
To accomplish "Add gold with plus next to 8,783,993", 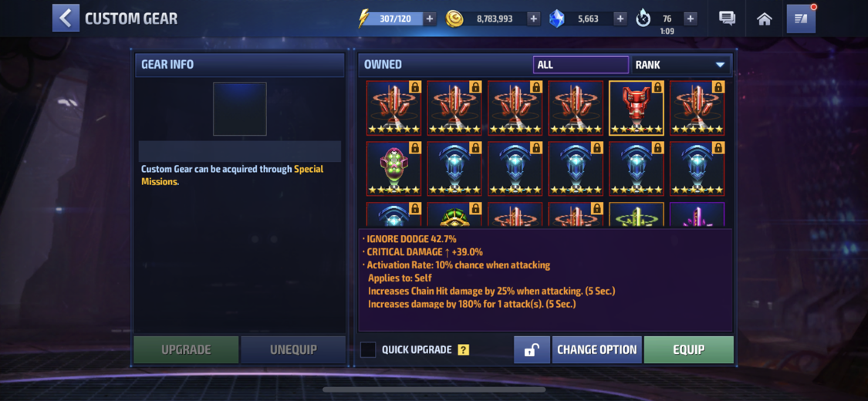I will pyautogui.click(x=534, y=19).
